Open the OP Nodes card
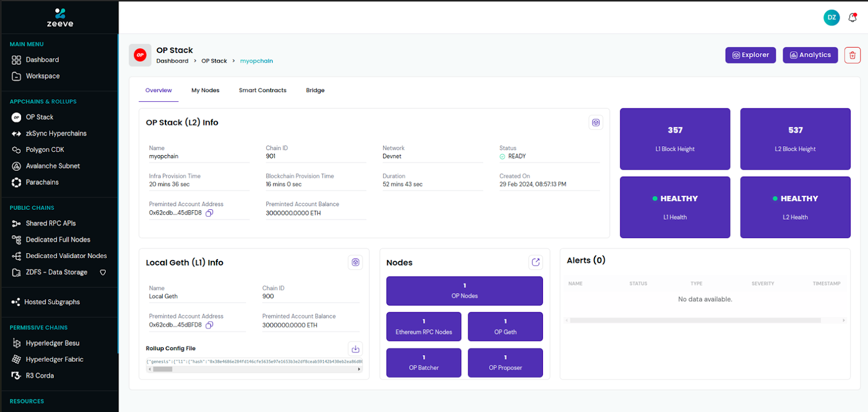 (x=464, y=291)
